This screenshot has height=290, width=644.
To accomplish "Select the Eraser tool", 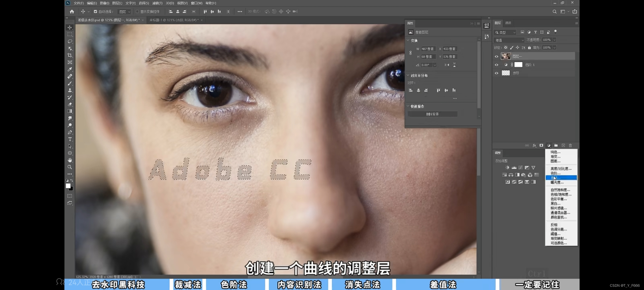I will [70, 104].
